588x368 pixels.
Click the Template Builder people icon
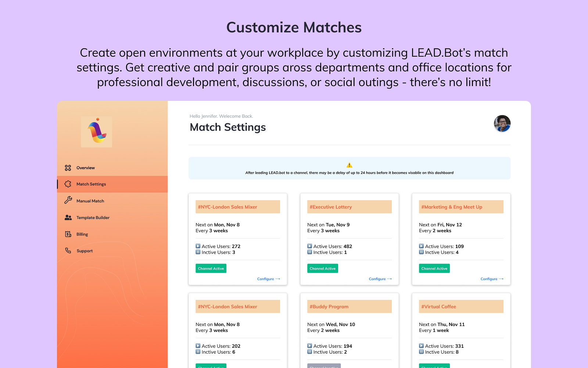point(68,217)
